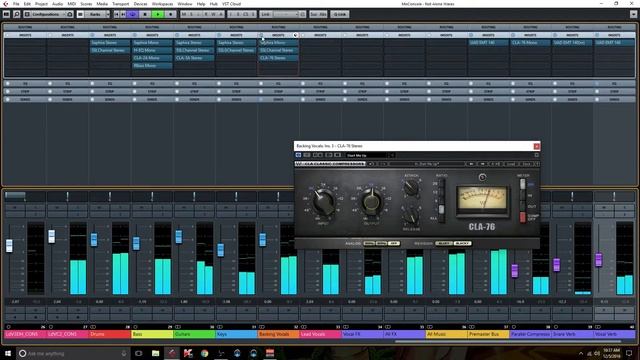Click the search channels magnifier icon

click(17, 14)
